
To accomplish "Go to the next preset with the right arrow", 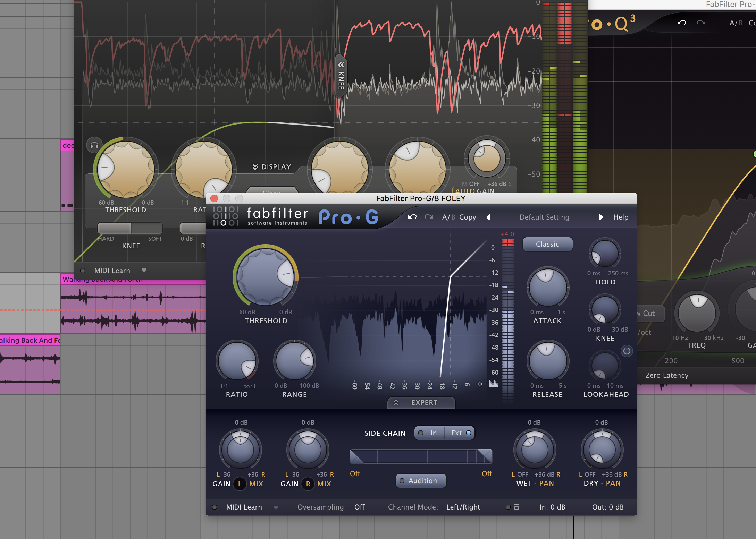I will pyautogui.click(x=600, y=217).
